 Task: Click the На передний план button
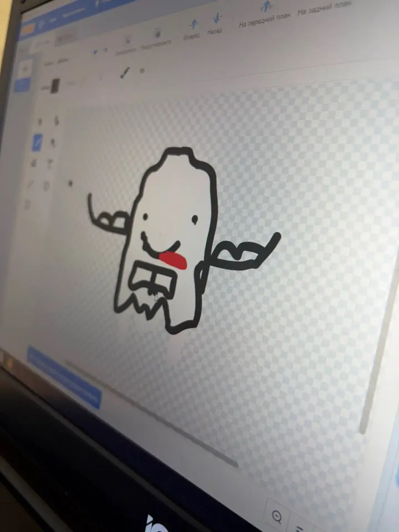[265, 20]
